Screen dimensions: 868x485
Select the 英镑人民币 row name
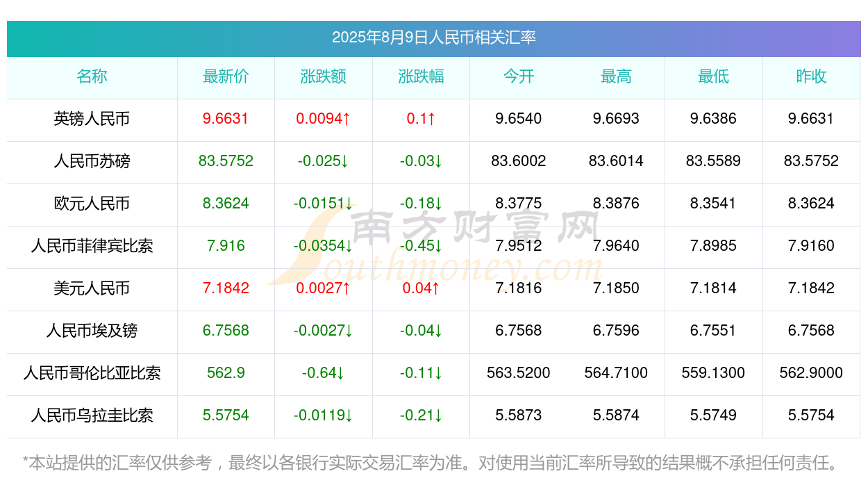point(92,119)
